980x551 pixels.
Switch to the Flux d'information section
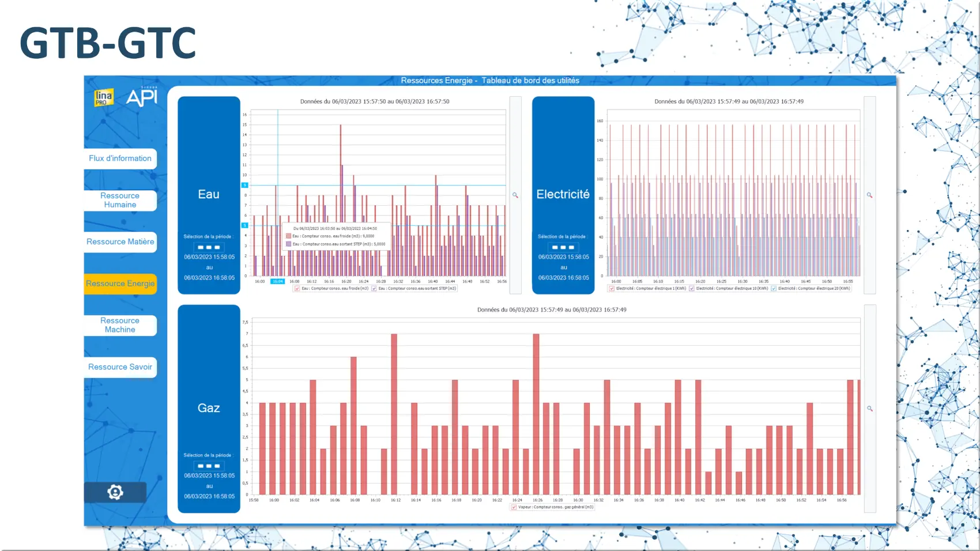[120, 158]
